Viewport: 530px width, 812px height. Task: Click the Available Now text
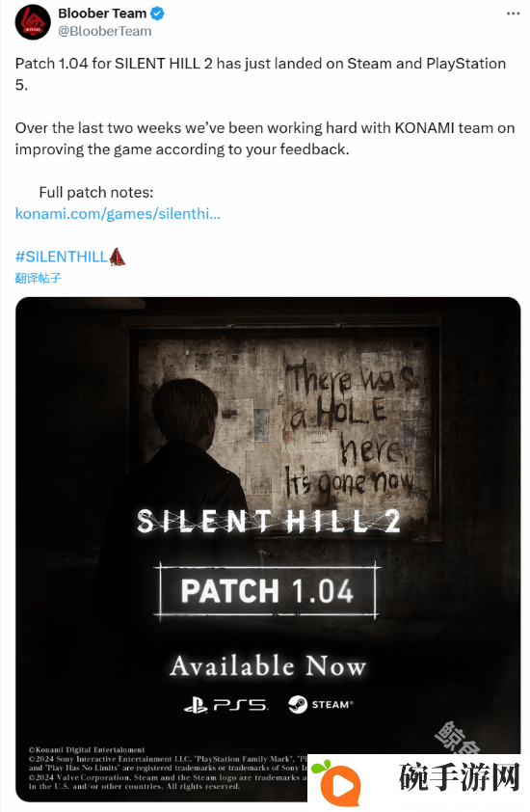(268, 666)
